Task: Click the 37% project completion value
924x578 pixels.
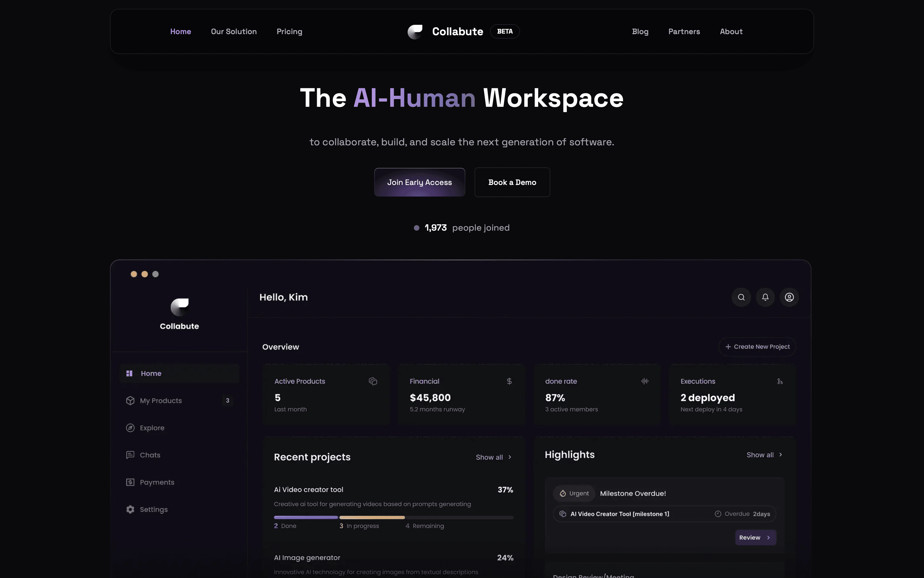Action: [x=505, y=490]
